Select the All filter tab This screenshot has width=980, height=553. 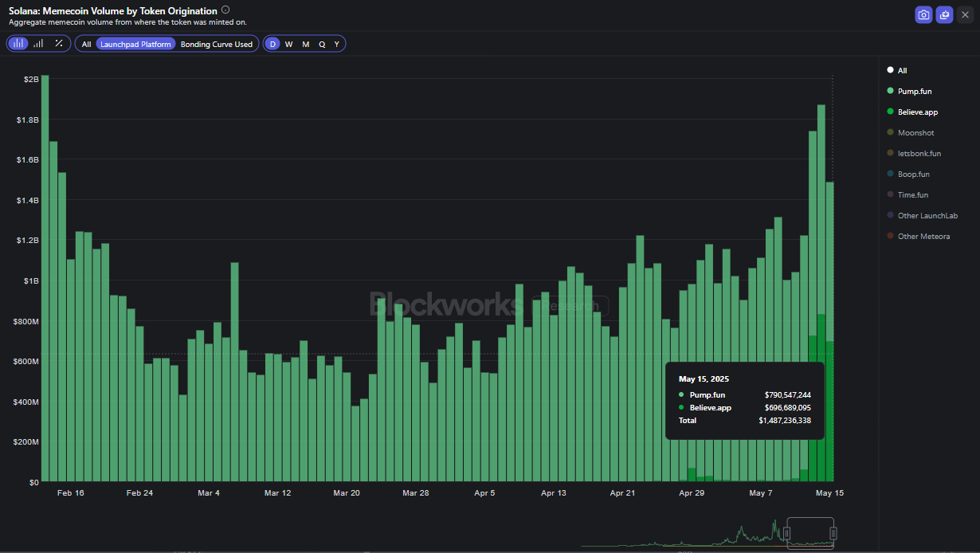tap(86, 45)
